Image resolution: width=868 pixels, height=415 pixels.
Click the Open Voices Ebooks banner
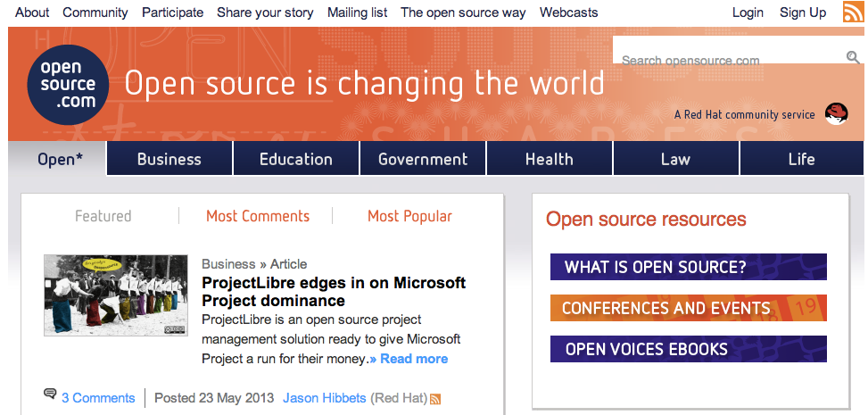point(688,349)
